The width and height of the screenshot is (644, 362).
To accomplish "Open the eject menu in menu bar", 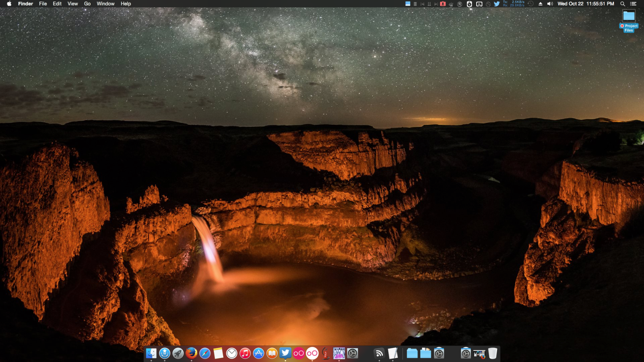I will coord(540,4).
